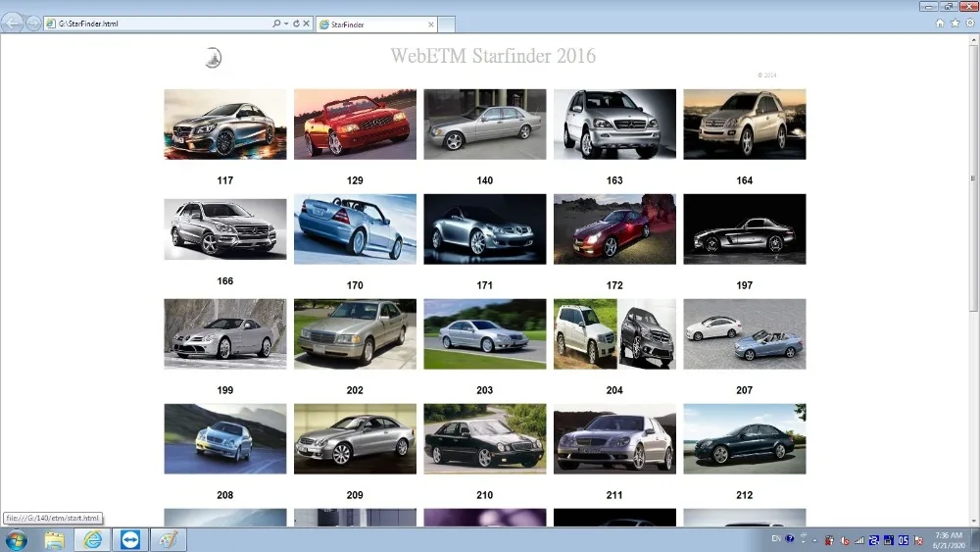
Task: Pick the model 172 red roadster image
Action: click(614, 228)
